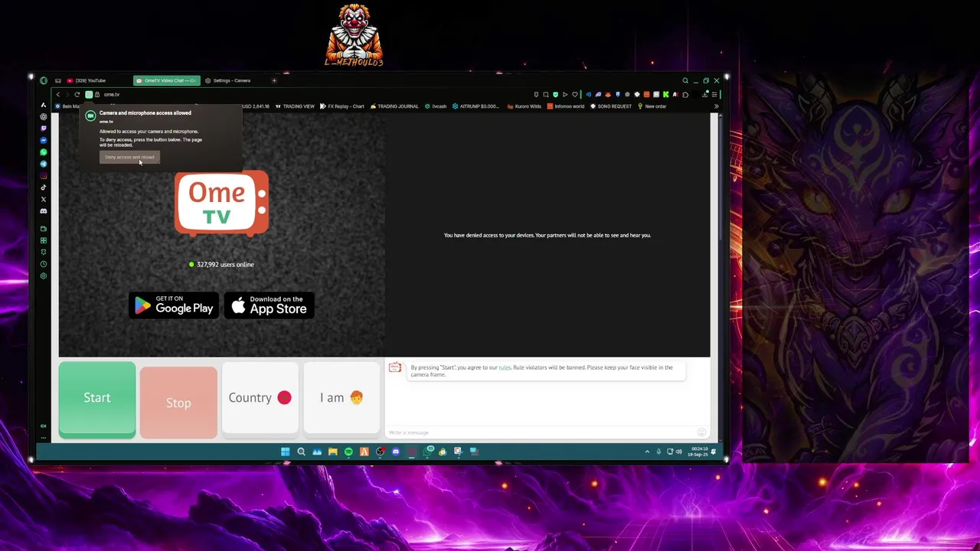The image size is (980, 551).
Task: Click Download on the App Store badge
Action: pos(269,305)
